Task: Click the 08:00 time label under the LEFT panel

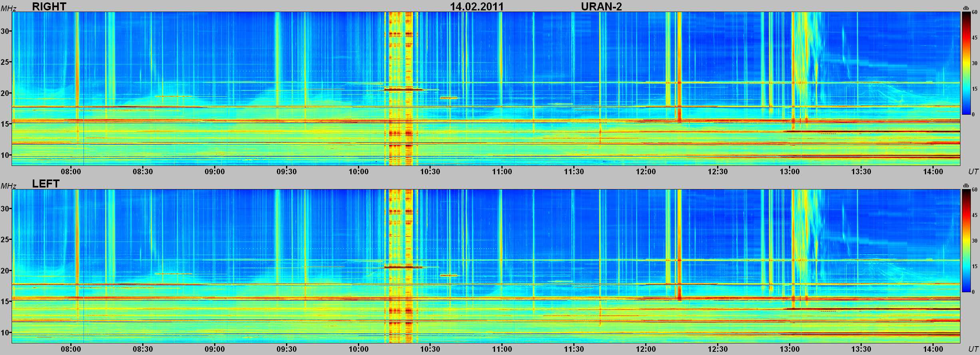Action: (71, 349)
